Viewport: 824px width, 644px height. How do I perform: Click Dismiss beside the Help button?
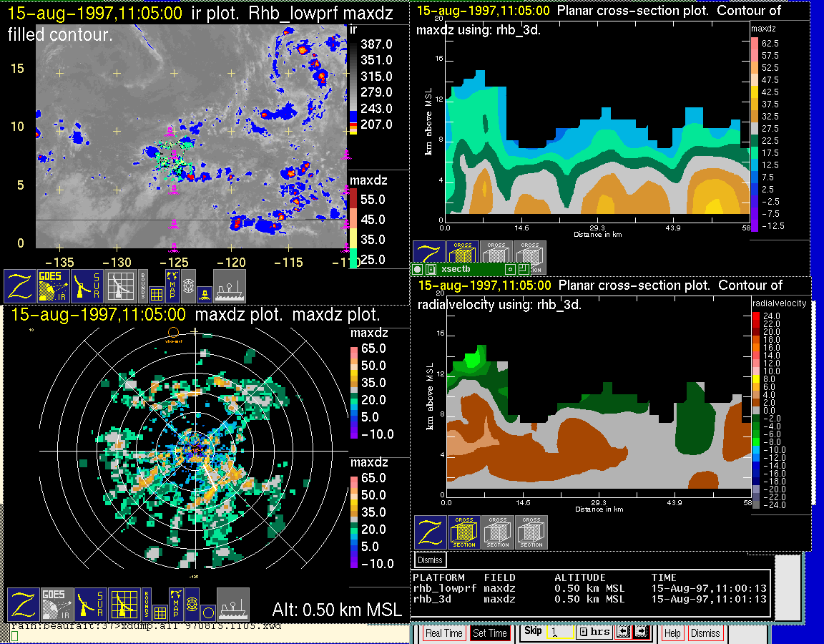click(x=705, y=633)
